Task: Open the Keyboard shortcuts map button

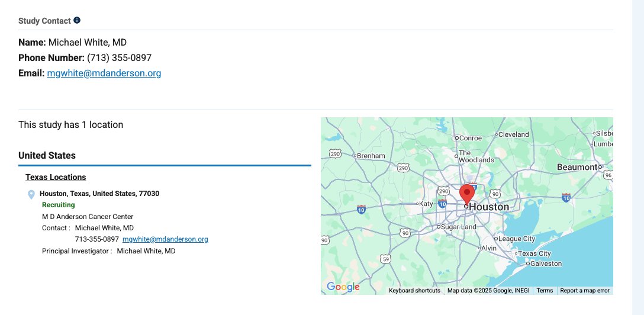Action: tap(414, 290)
